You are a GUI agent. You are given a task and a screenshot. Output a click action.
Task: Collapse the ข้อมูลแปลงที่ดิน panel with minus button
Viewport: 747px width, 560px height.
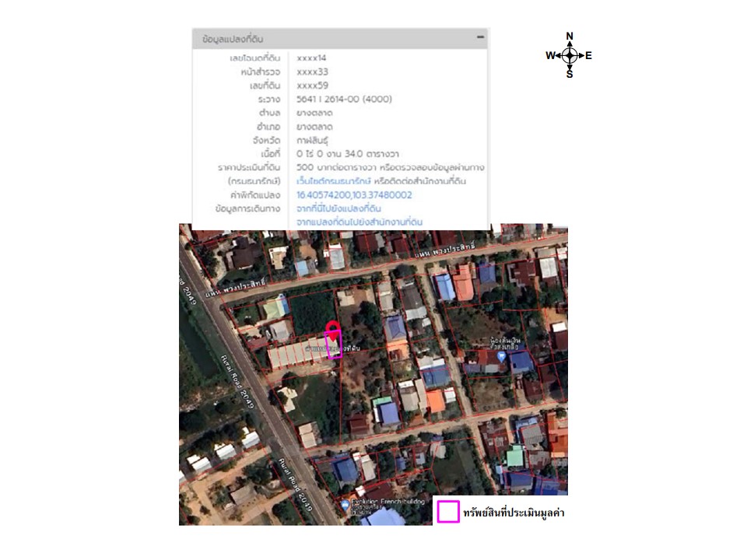(x=480, y=37)
